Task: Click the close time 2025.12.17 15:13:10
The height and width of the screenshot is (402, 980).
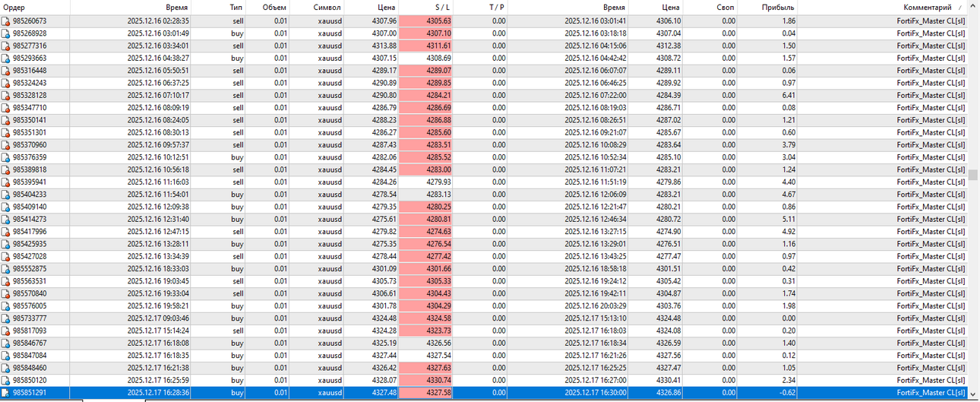Action: [x=596, y=318]
